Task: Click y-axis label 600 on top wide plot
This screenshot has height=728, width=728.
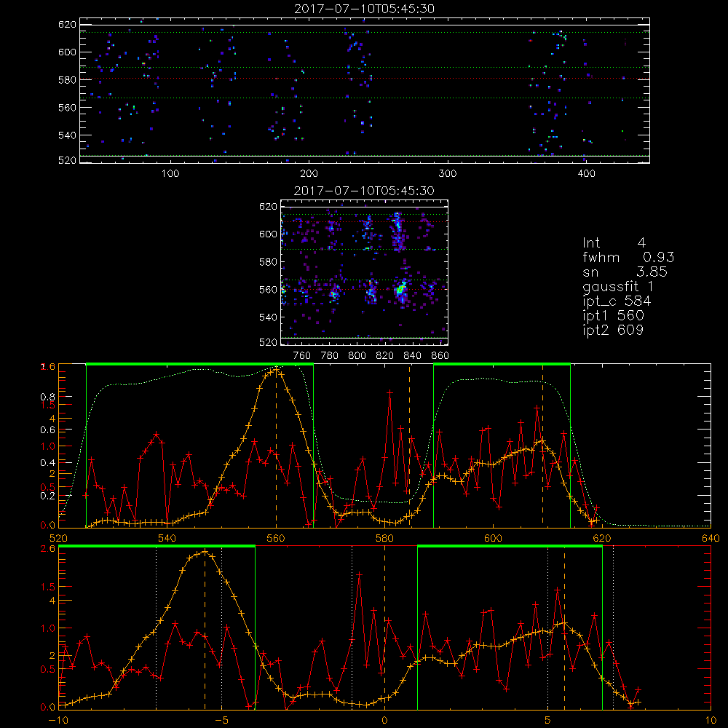Action: pyautogui.click(x=67, y=52)
